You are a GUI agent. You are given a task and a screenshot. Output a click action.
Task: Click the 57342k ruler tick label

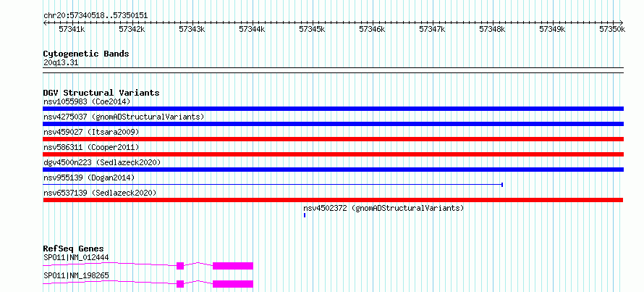click(132, 29)
